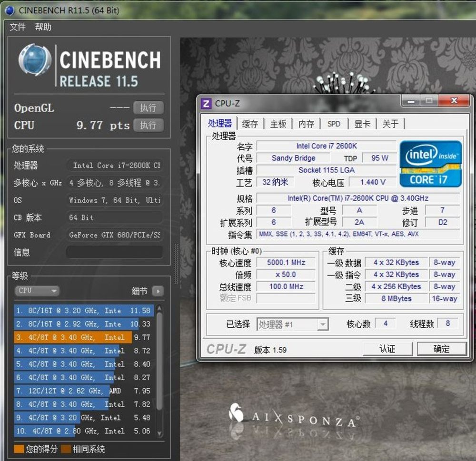Minimize the CPU-Z window

(411, 101)
